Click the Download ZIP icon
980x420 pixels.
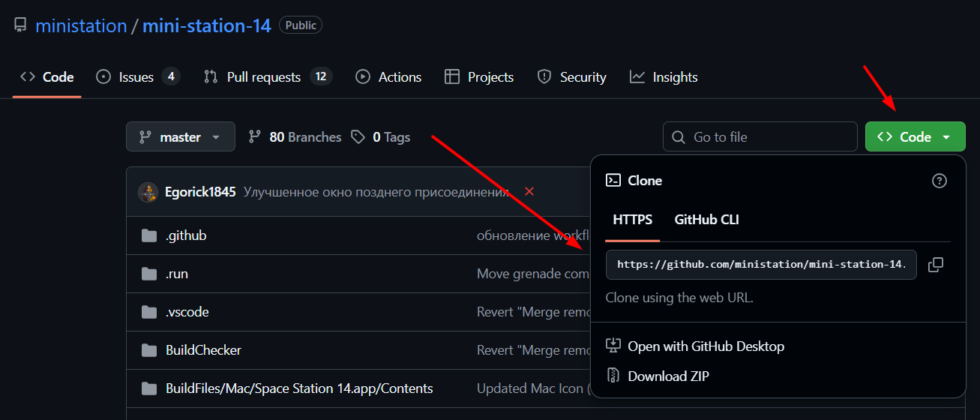tap(613, 376)
